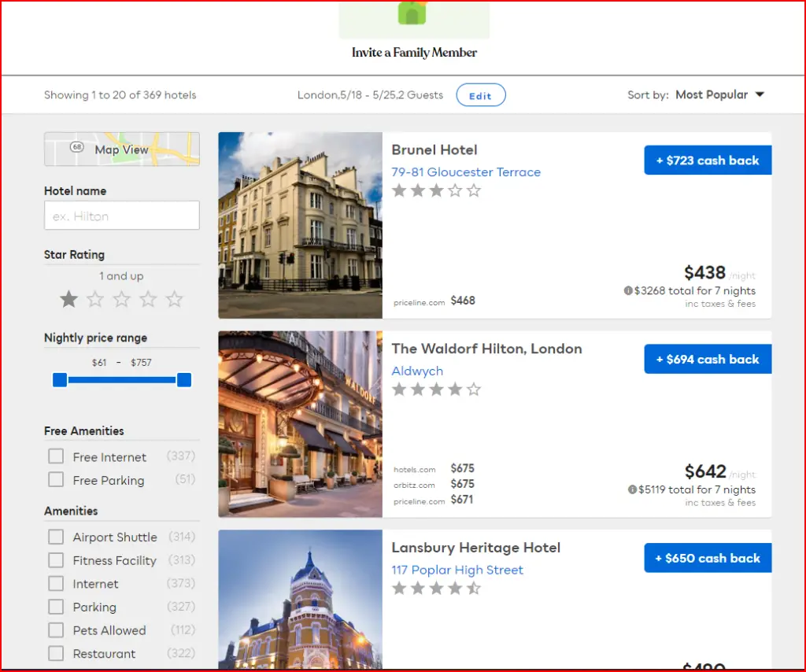Tick the Parking checkbox under Amenities

pyautogui.click(x=56, y=607)
